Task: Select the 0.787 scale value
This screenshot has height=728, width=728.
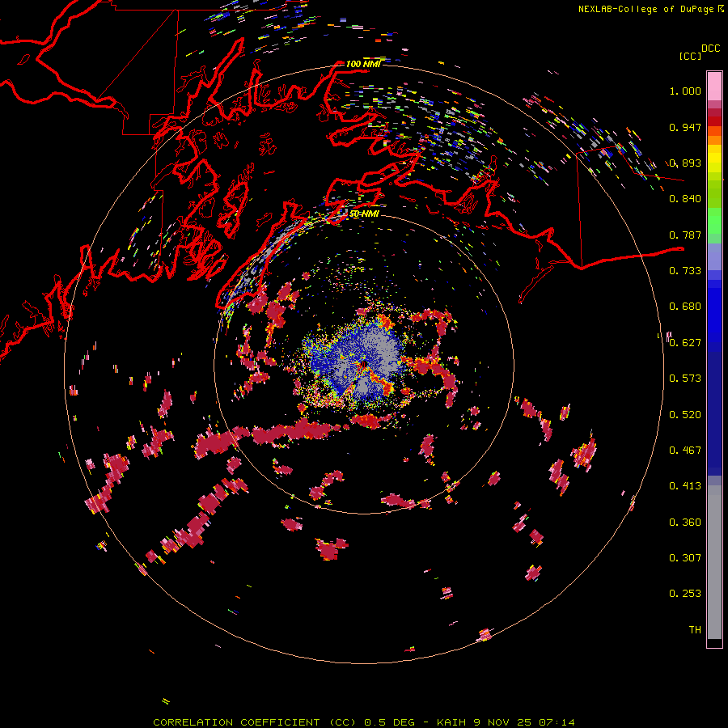Action: point(685,235)
